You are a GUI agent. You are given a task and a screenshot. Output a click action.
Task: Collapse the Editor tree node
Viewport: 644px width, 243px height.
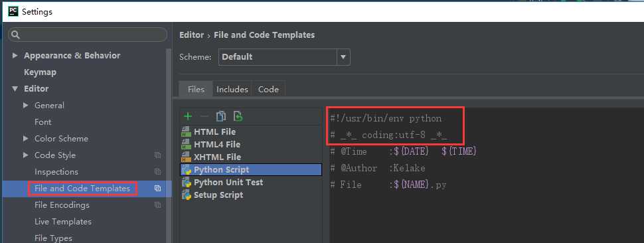click(x=15, y=89)
